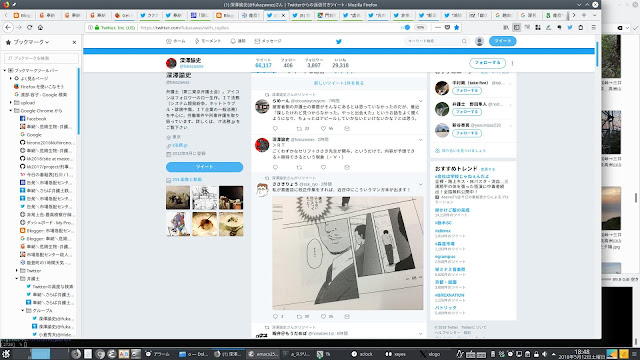Click the ツイート button under profile bio

(204, 167)
